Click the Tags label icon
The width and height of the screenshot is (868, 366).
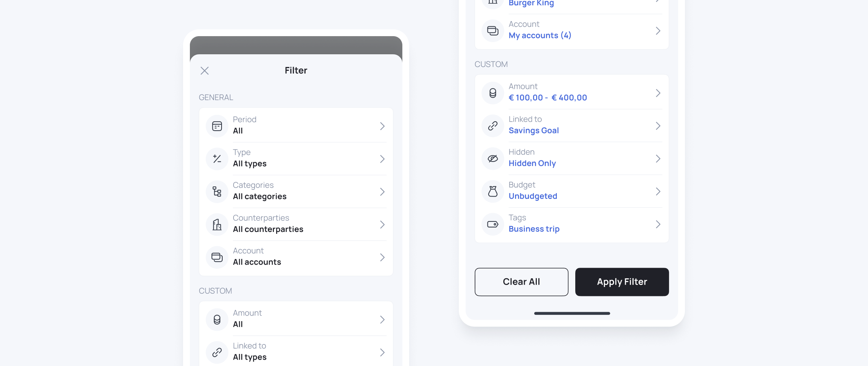[493, 224]
